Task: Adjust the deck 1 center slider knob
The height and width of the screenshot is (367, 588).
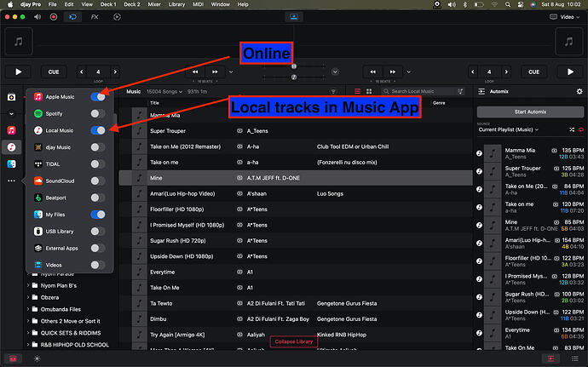Action: (294, 66)
